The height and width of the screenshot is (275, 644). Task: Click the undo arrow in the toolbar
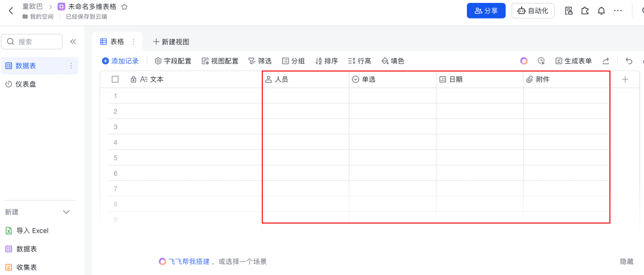pyautogui.click(x=628, y=61)
